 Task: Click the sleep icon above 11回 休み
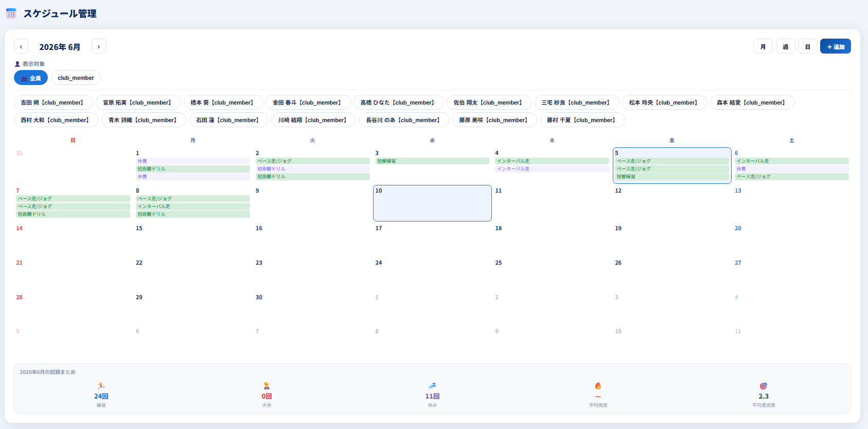pos(432,386)
